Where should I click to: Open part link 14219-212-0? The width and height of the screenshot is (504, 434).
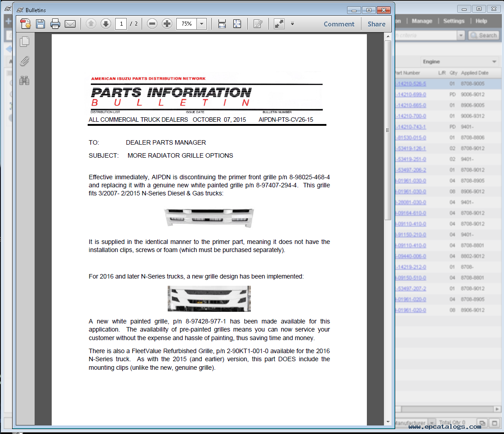coord(411,267)
